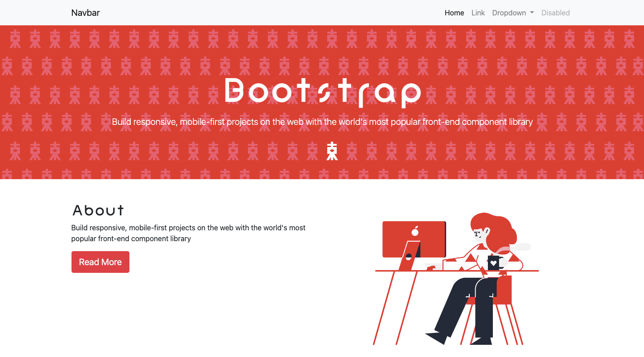The width and height of the screenshot is (644, 357).
Task: Click the heart coffee mug in the illustration
Action: tap(493, 262)
